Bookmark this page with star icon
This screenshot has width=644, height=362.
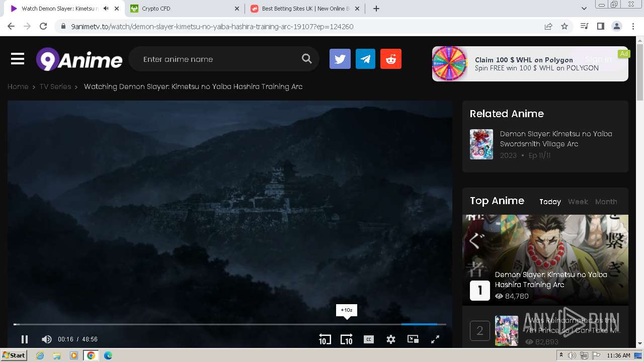coord(565,27)
